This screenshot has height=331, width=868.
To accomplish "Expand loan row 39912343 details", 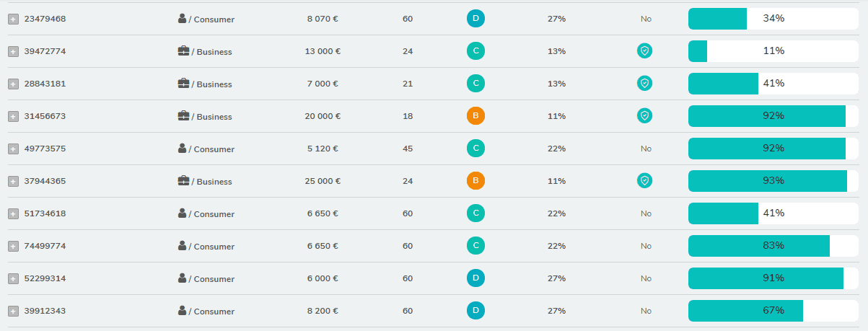I will (x=13, y=311).
